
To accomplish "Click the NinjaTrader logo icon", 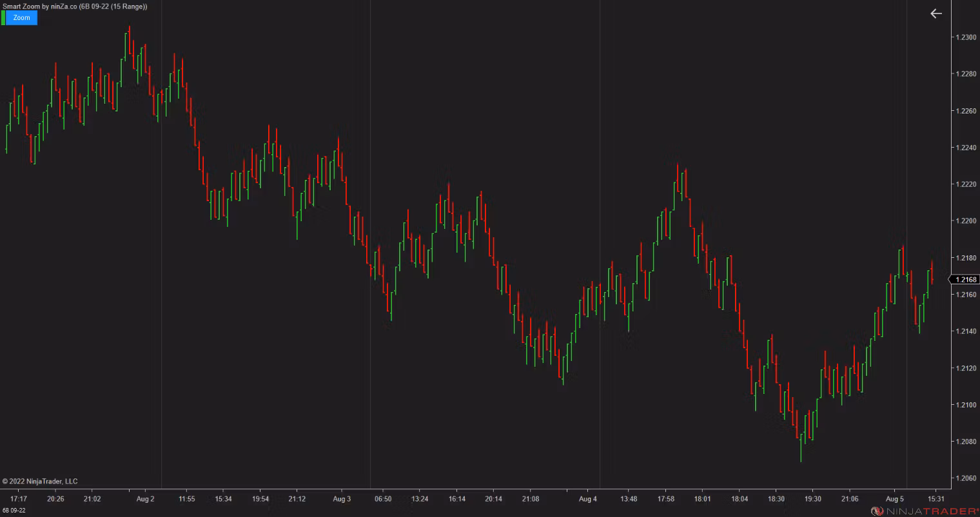I will coord(877,511).
